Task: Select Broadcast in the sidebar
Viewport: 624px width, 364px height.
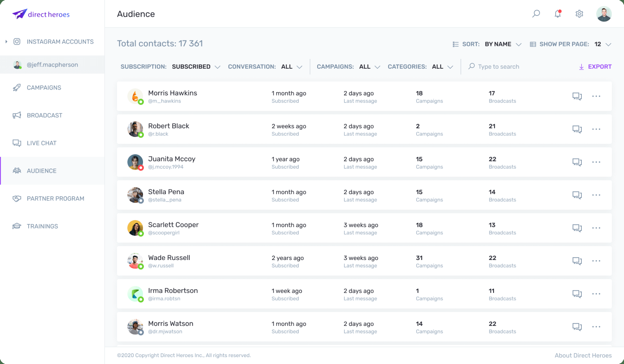Action: point(44,116)
